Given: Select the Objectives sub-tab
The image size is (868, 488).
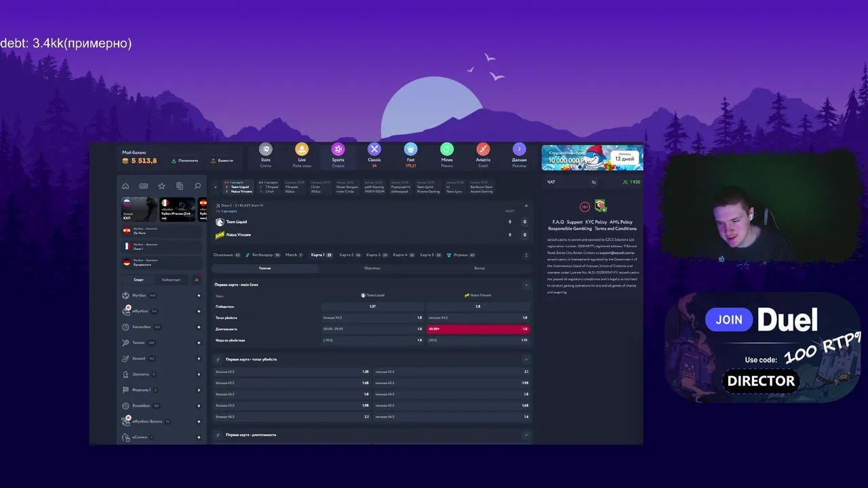Looking at the screenshot, I should pos(372,268).
